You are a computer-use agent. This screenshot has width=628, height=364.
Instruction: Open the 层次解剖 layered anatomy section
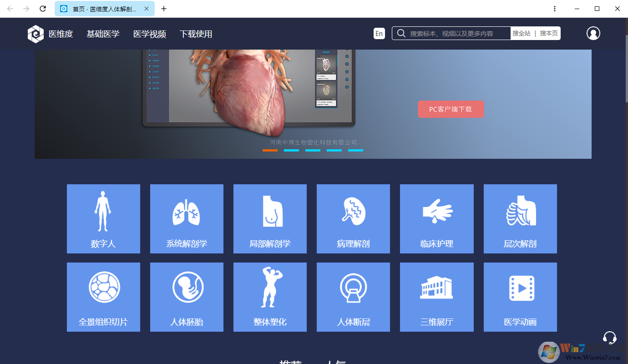pos(520,219)
